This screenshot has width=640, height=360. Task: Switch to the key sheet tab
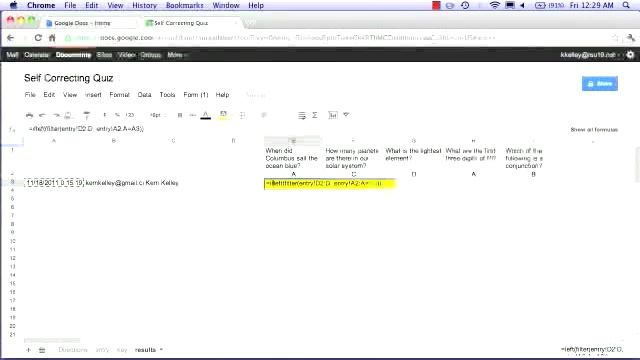pos(122,350)
